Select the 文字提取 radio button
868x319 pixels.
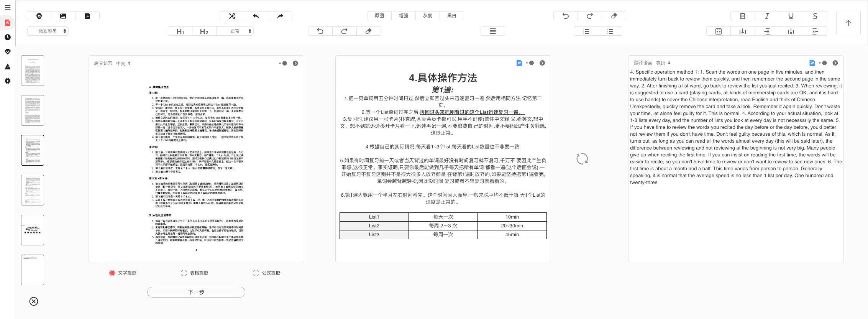(112, 273)
